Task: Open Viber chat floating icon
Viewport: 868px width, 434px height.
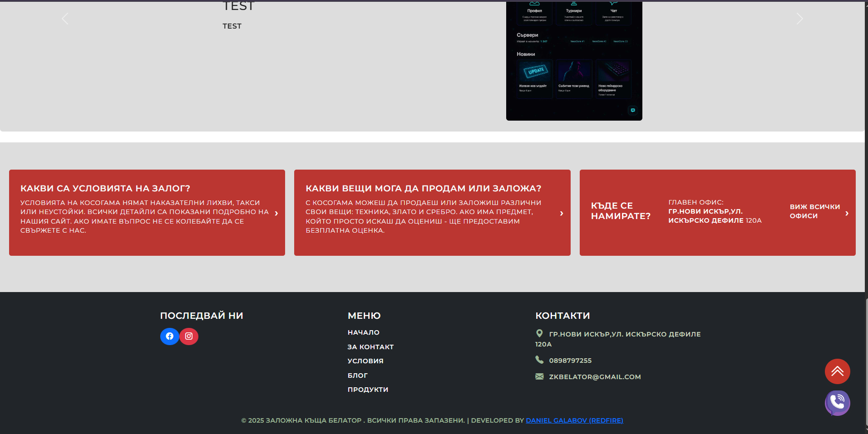Action: tap(837, 403)
